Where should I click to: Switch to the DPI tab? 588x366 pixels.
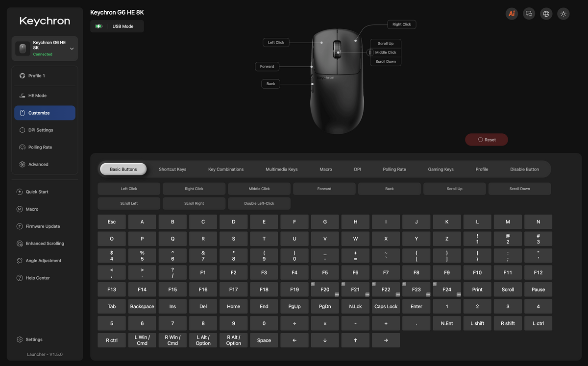click(358, 169)
